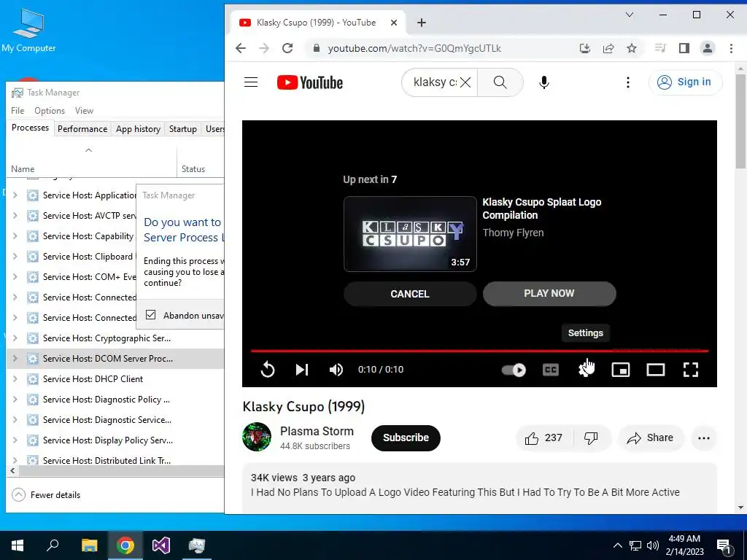Bookmark this page star icon
The width and height of the screenshot is (747, 560).
[632, 48]
